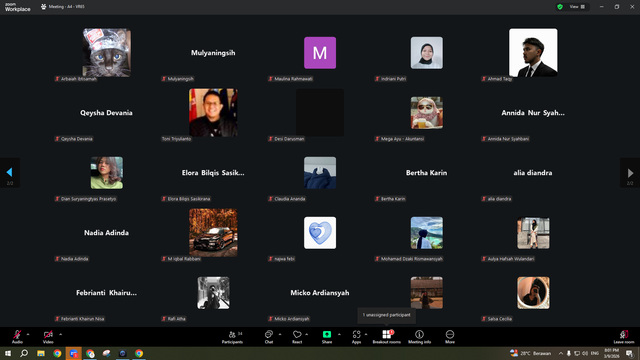640x360 pixels.
Task: Select najwa febi's blue heart avatar
Action: point(320,233)
